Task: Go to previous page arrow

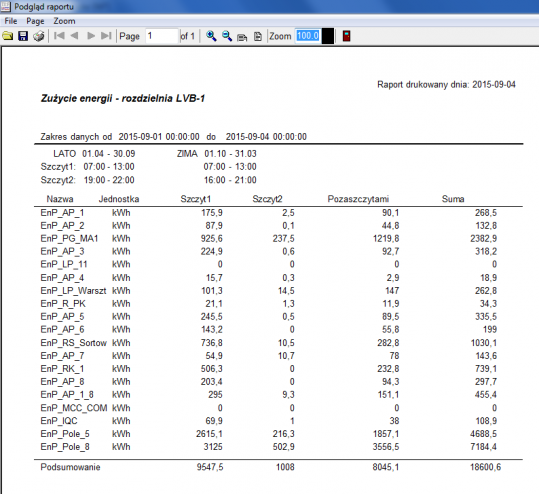Action: coord(74,36)
